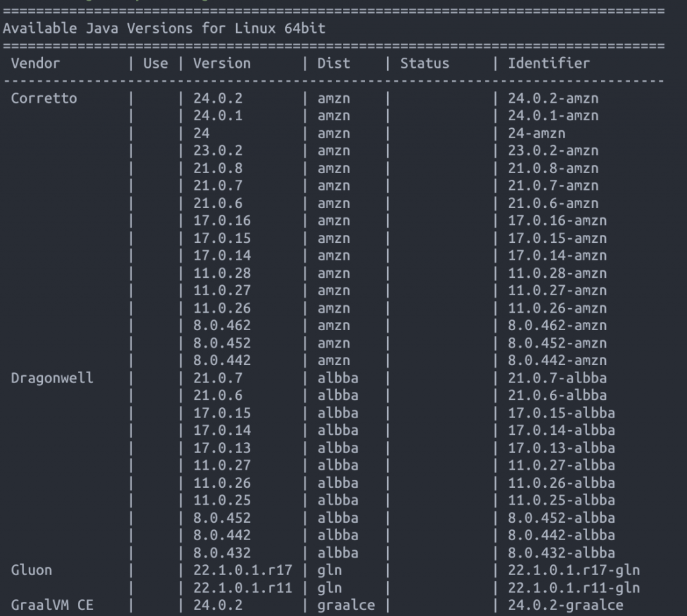This screenshot has width=687, height=616.
Task: Click identifier 21.0.6-amzn
Action: 553,203
